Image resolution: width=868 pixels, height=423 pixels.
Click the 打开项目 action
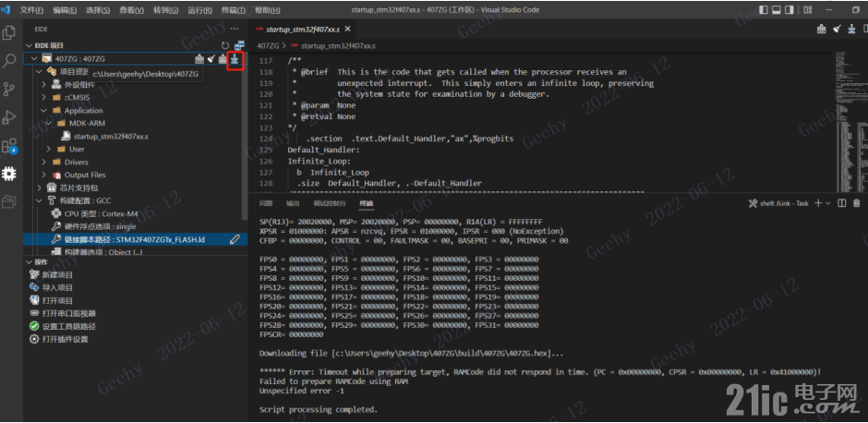tap(57, 301)
